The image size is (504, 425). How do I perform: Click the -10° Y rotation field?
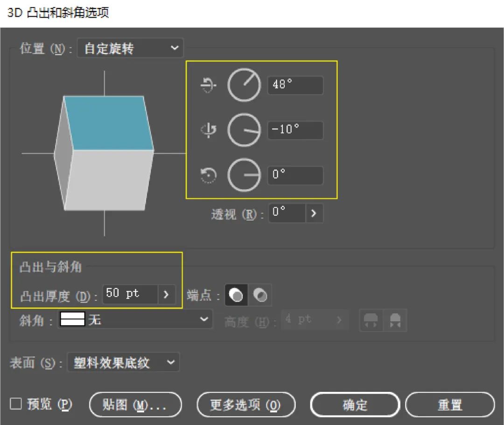coord(295,130)
